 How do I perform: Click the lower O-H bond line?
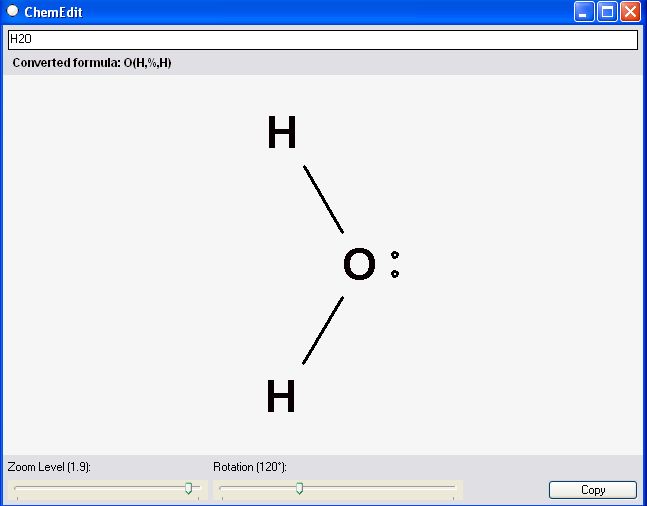click(x=323, y=330)
